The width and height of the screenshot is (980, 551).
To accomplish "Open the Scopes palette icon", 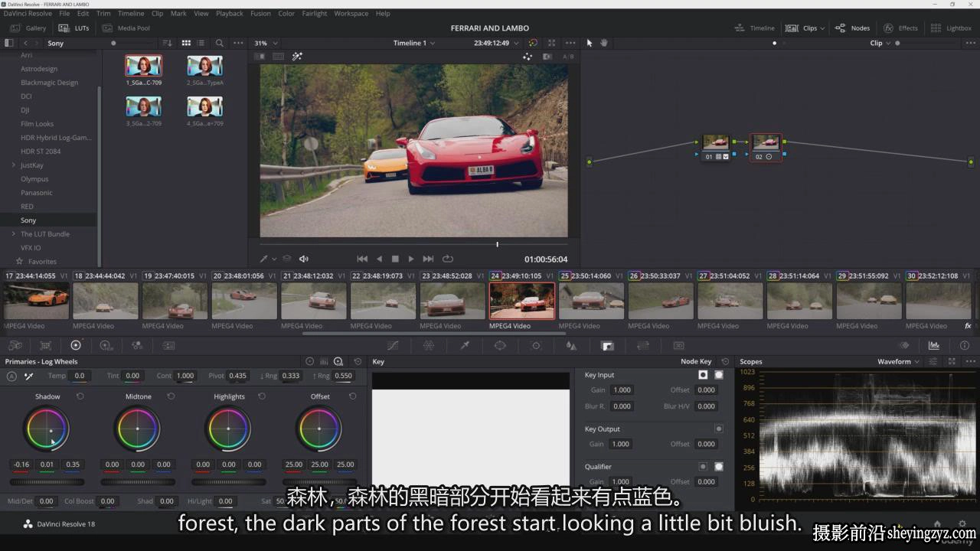I will [x=934, y=345].
